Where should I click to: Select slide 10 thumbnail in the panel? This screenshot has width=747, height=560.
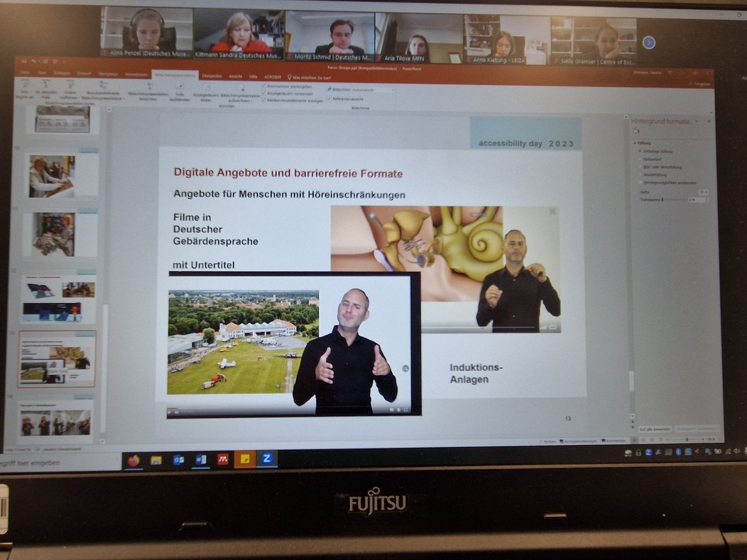point(61,176)
